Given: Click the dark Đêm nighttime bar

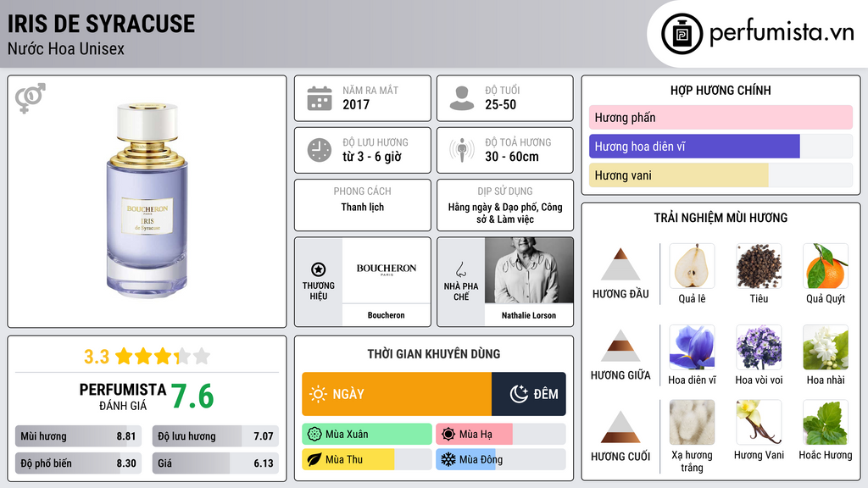Looking at the screenshot, I should [529, 394].
